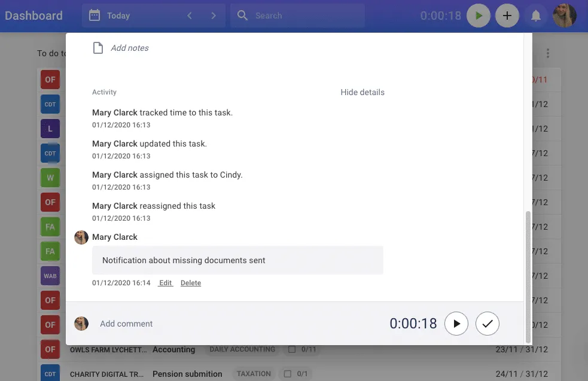Viewport: 588px width, 381px height.
Task: Toggle checkbox 0/1 in Pension submition row
Action: [x=287, y=373]
